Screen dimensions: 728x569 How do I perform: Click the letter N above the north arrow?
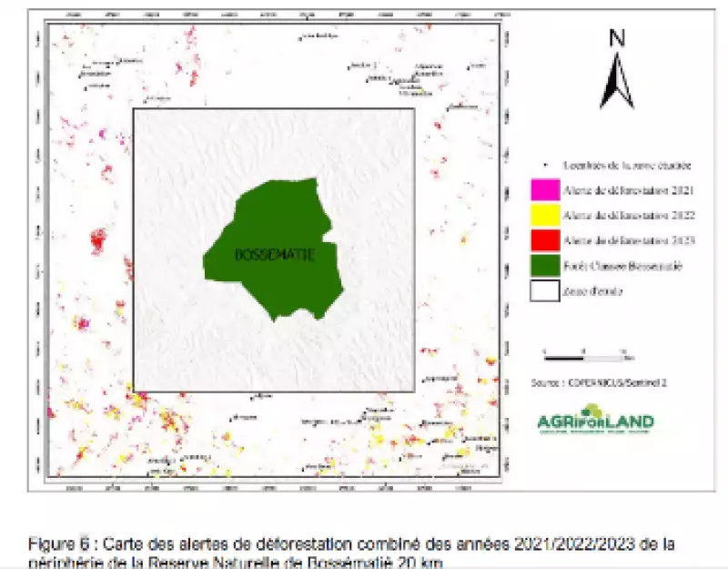point(617,38)
